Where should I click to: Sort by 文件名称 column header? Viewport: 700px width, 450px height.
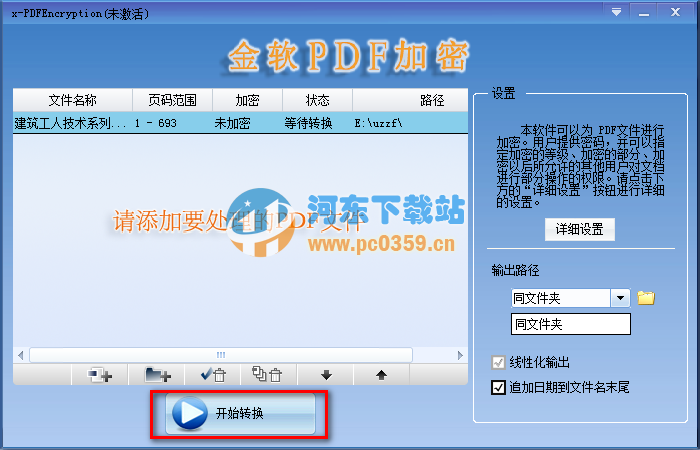point(73,100)
